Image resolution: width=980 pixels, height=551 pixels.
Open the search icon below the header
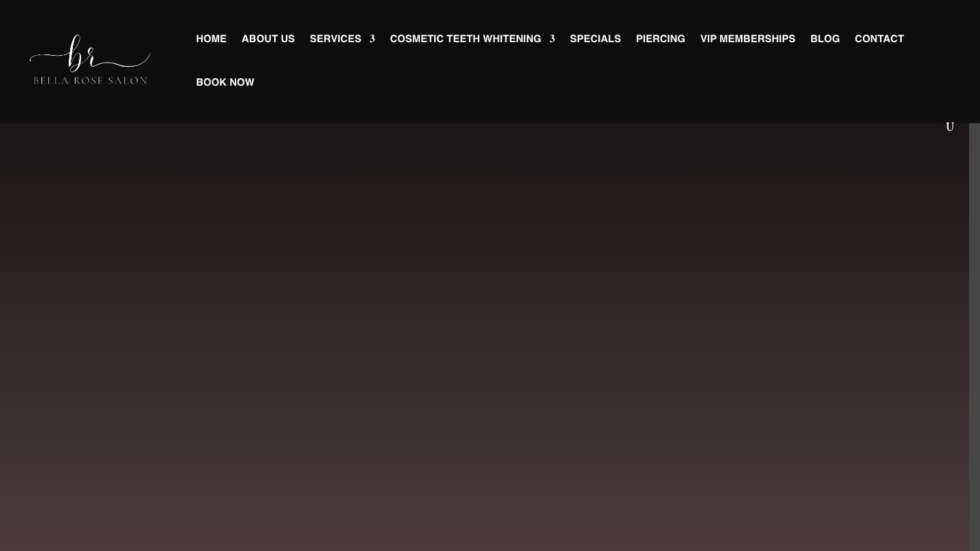tap(949, 127)
